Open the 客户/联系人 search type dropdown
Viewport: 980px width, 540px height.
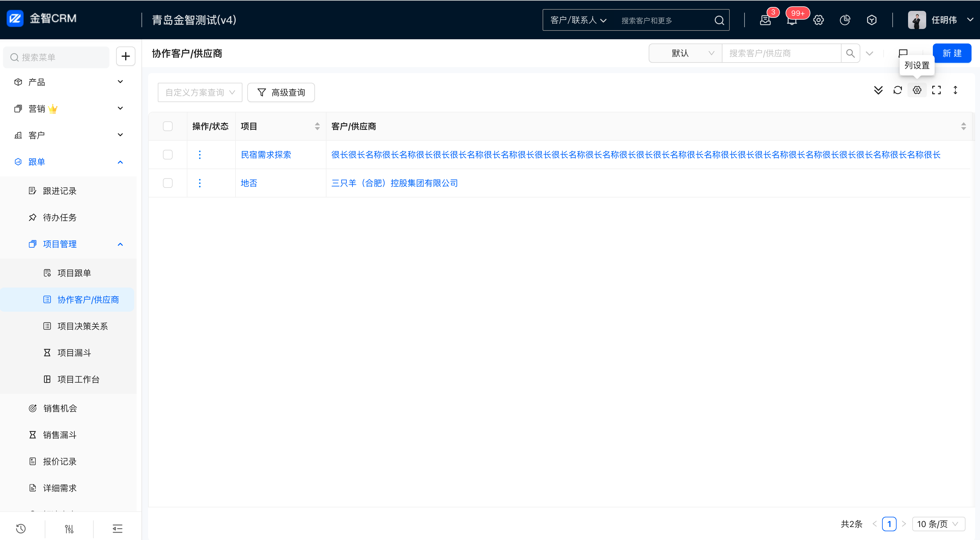click(578, 20)
